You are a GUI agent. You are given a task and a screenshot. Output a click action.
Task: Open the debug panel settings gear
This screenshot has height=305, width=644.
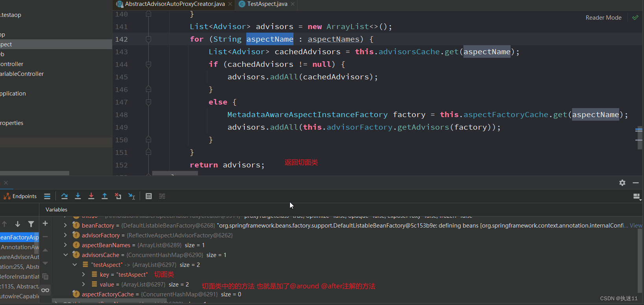tap(622, 183)
